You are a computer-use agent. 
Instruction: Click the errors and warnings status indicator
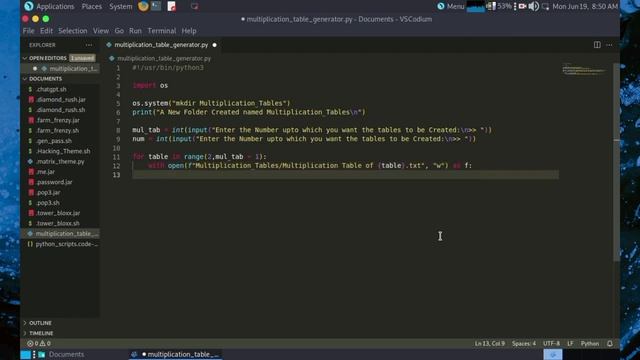click(39, 344)
